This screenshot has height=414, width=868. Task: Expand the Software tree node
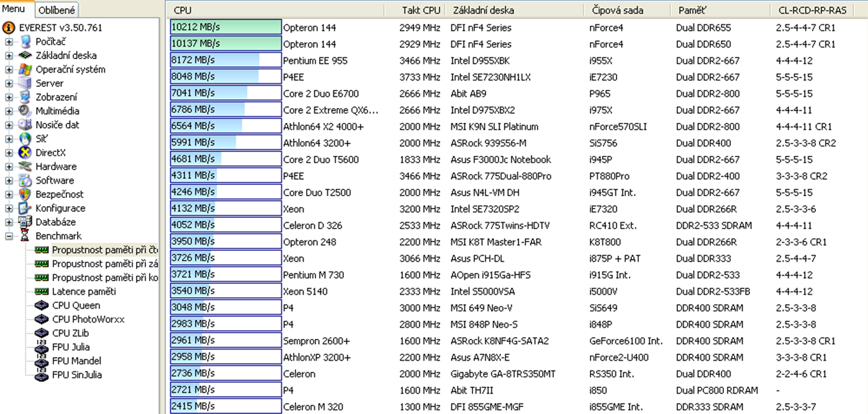click(x=9, y=181)
